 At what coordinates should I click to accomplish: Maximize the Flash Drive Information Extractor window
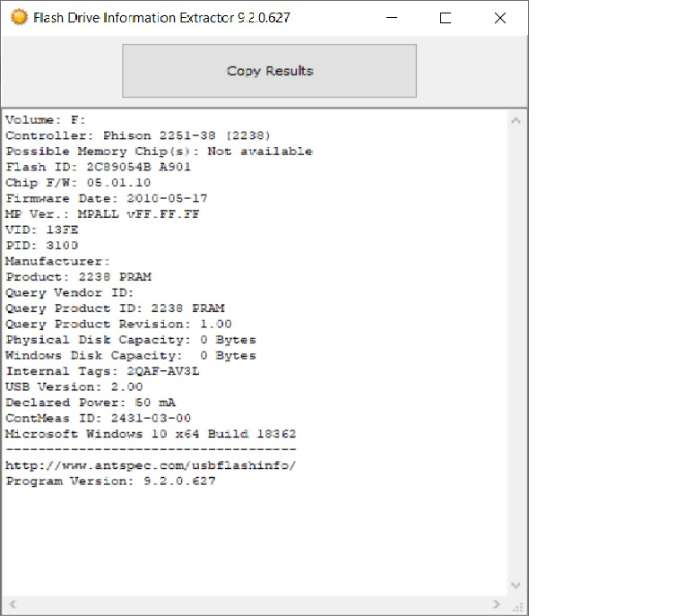pyautogui.click(x=446, y=18)
